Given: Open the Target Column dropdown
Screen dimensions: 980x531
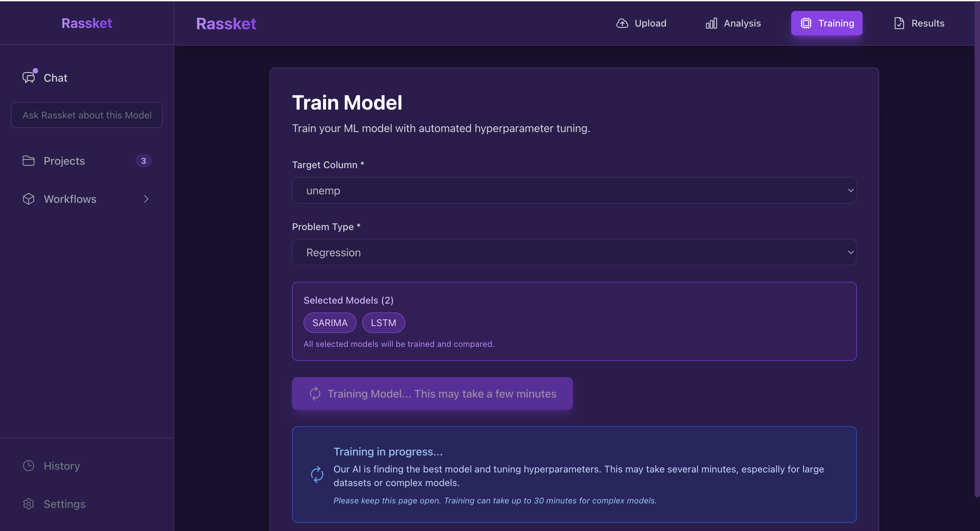Looking at the screenshot, I should point(574,190).
